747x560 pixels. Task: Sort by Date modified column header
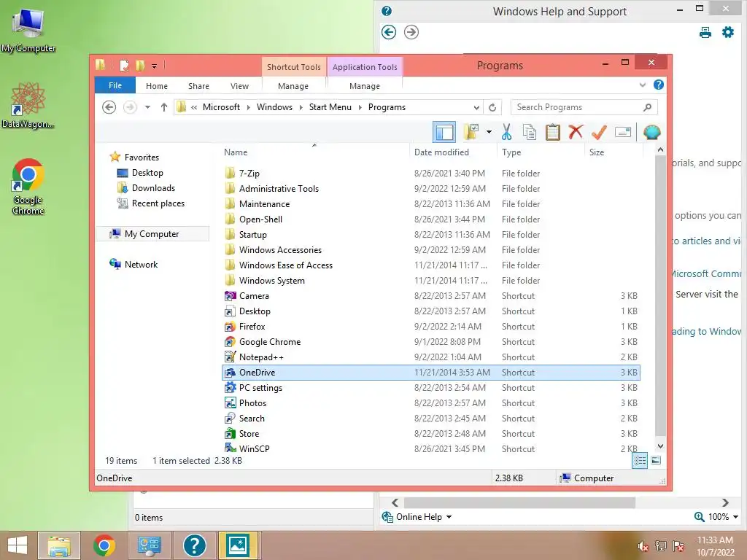coord(452,152)
